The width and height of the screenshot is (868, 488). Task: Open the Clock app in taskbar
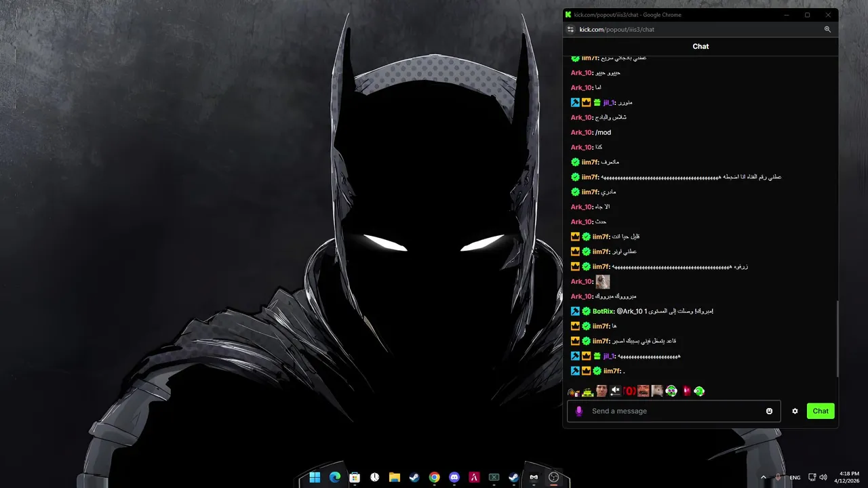click(374, 477)
